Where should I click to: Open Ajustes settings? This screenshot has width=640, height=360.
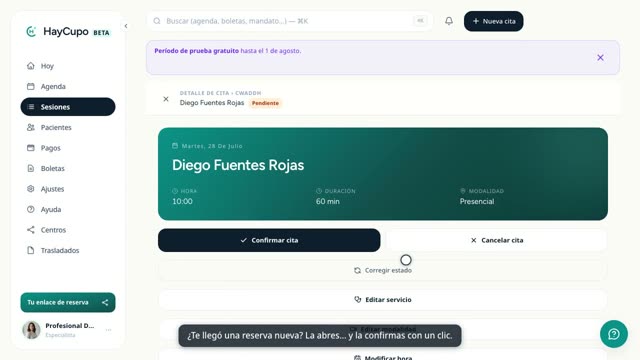click(x=68, y=189)
